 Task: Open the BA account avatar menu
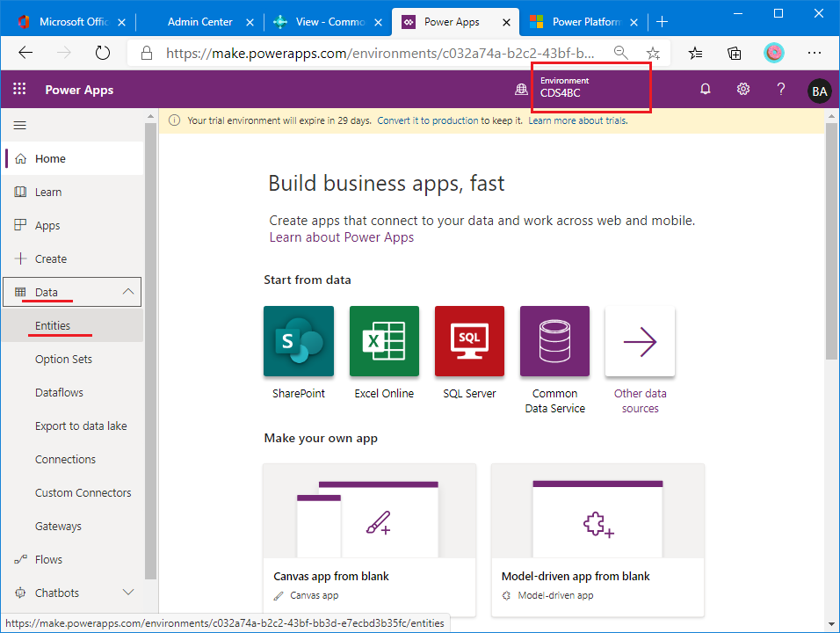click(819, 91)
